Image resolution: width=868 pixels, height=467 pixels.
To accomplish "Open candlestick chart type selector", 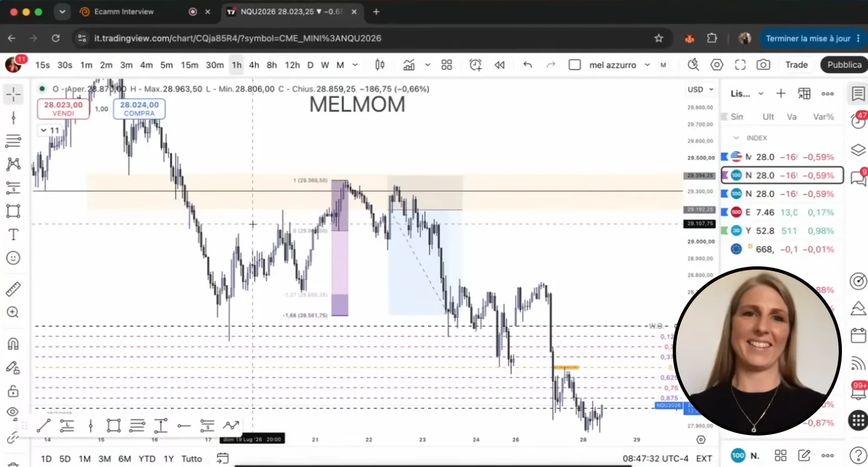I will click(x=380, y=65).
